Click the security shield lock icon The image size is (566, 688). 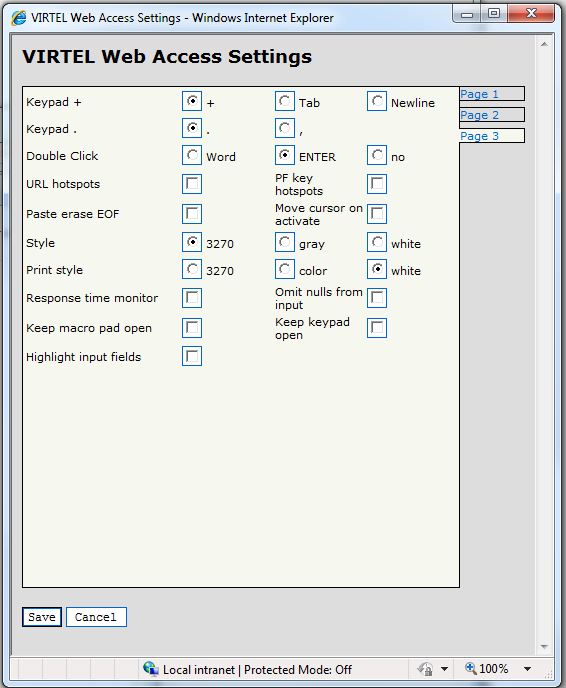point(425,669)
